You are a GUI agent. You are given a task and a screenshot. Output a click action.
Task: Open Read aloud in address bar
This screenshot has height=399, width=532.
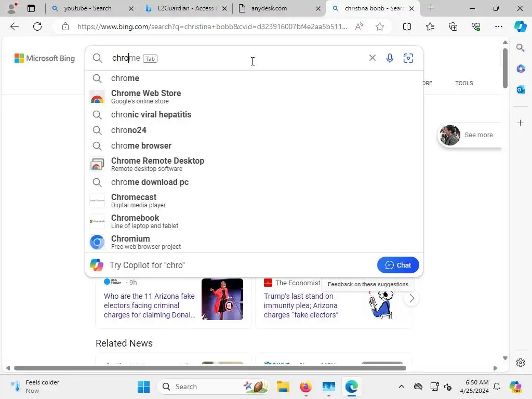(x=360, y=26)
